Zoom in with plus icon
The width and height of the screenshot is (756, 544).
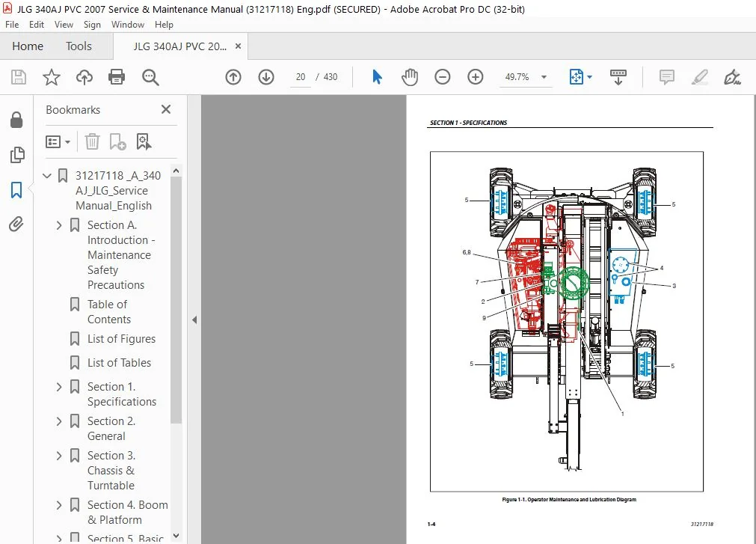click(x=476, y=77)
